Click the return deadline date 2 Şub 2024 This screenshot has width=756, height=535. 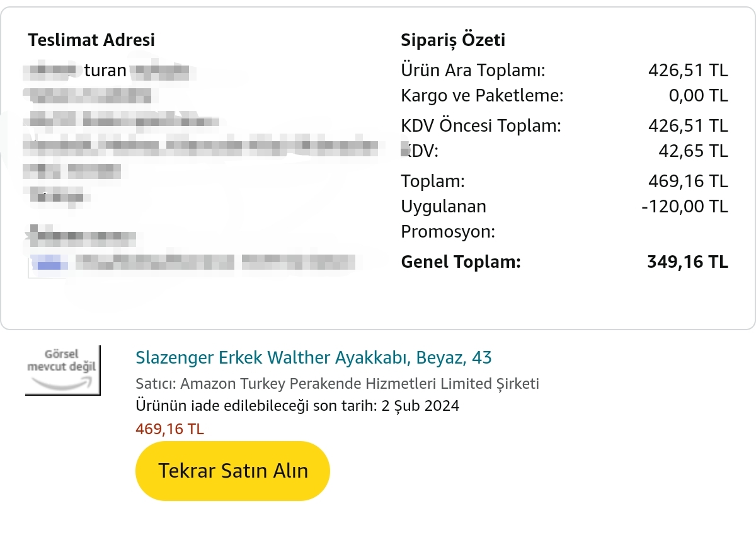click(420, 406)
